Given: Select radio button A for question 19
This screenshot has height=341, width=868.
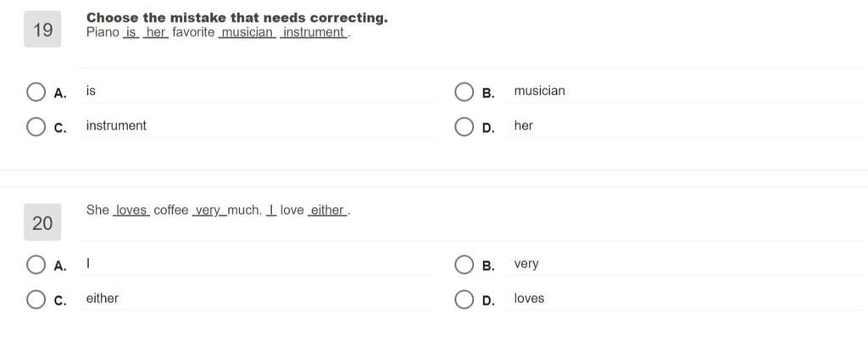Looking at the screenshot, I should [x=36, y=92].
